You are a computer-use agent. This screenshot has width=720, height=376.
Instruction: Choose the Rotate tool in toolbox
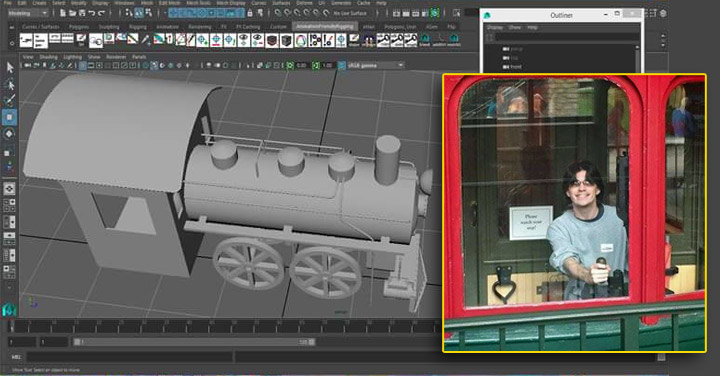pos(9,134)
